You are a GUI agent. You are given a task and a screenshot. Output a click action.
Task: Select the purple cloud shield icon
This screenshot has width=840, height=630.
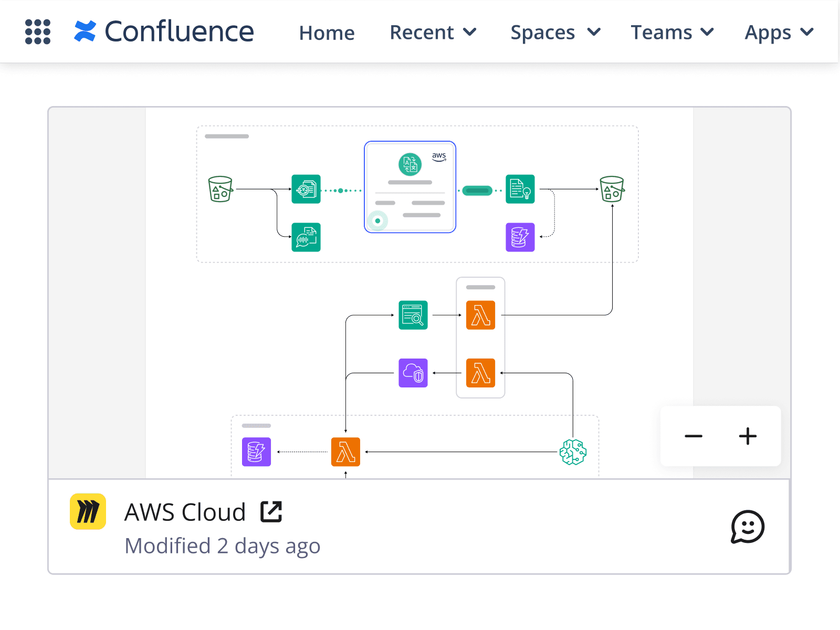coord(413,373)
